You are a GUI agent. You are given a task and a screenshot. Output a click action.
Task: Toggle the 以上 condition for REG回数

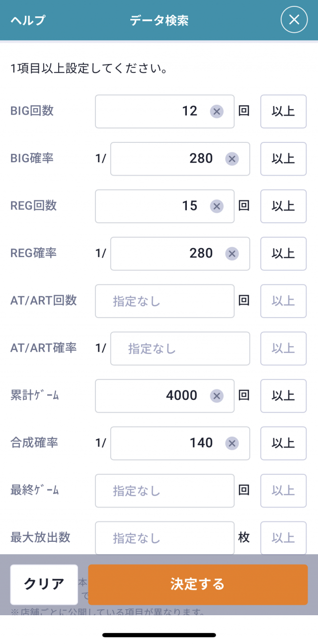point(283,206)
